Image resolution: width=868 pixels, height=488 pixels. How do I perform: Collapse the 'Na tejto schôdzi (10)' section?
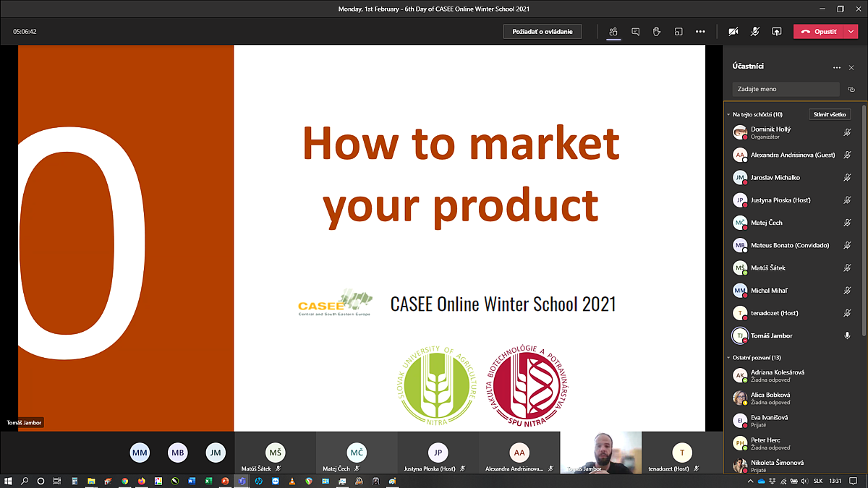[x=728, y=114]
